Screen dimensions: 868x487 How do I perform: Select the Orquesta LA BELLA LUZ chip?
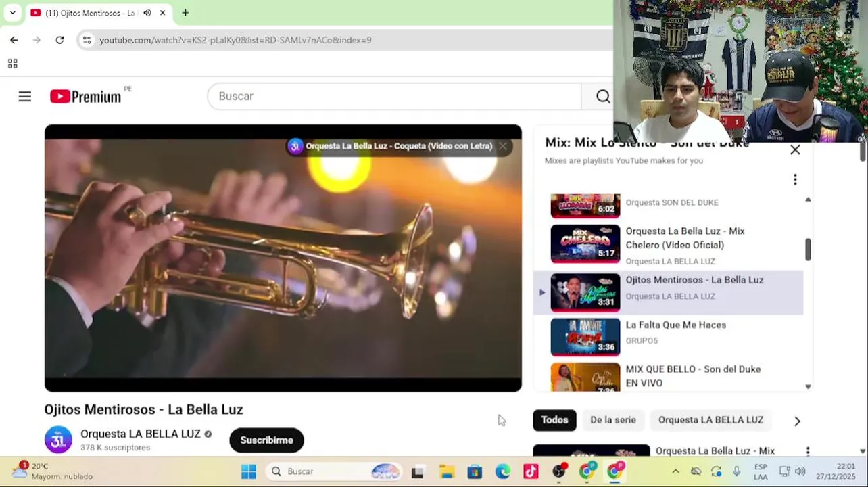coord(710,420)
